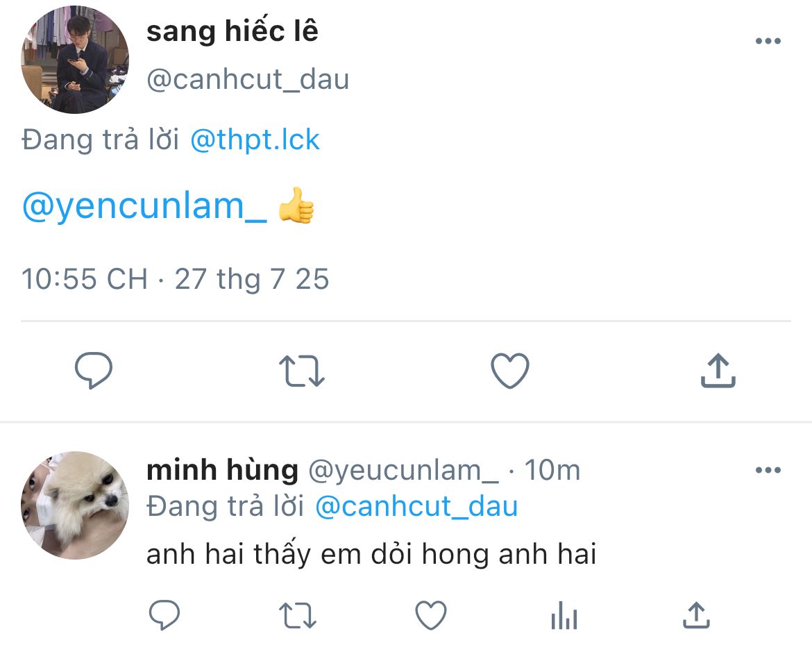Like minh hùng's reply
The height and width of the screenshot is (645, 812).
tap(431, 615)
